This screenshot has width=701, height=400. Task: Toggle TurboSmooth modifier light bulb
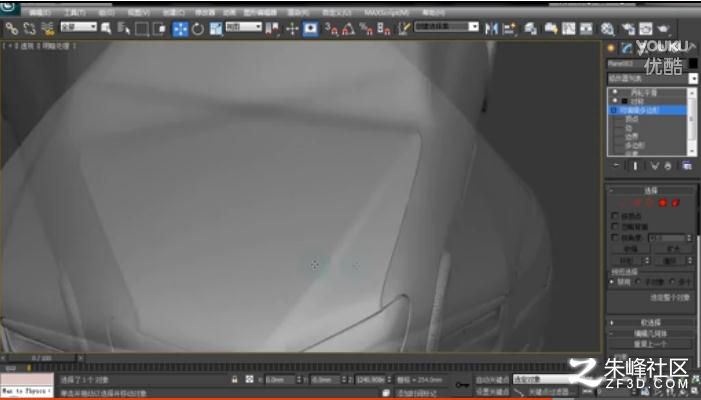click(x=615, y=93)
